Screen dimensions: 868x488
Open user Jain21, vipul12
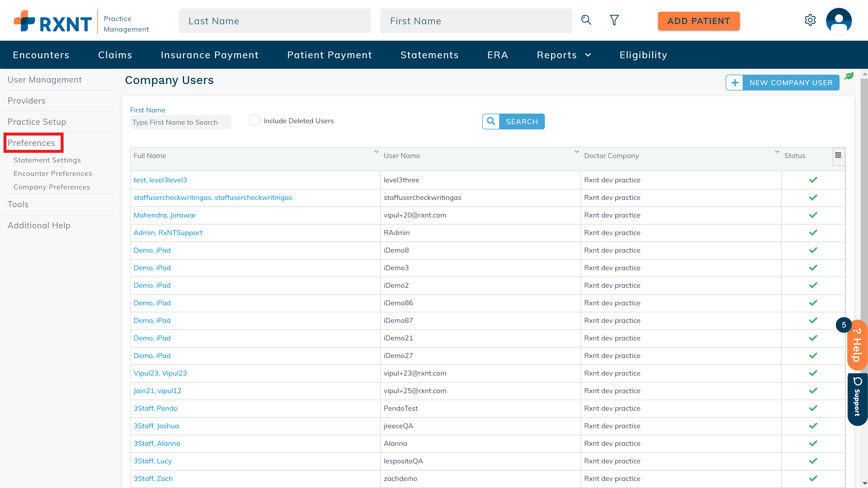pos(157,391)
